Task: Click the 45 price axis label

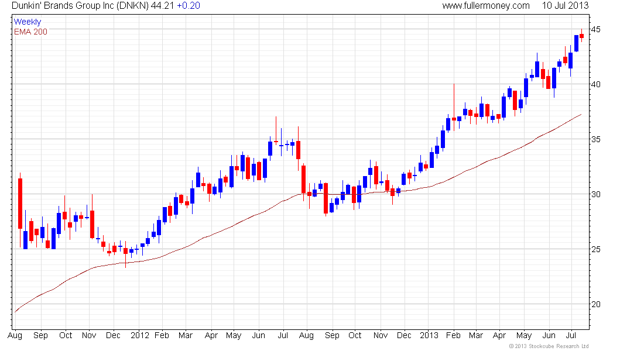Action: pyautogui.click(x=595, y=30)
